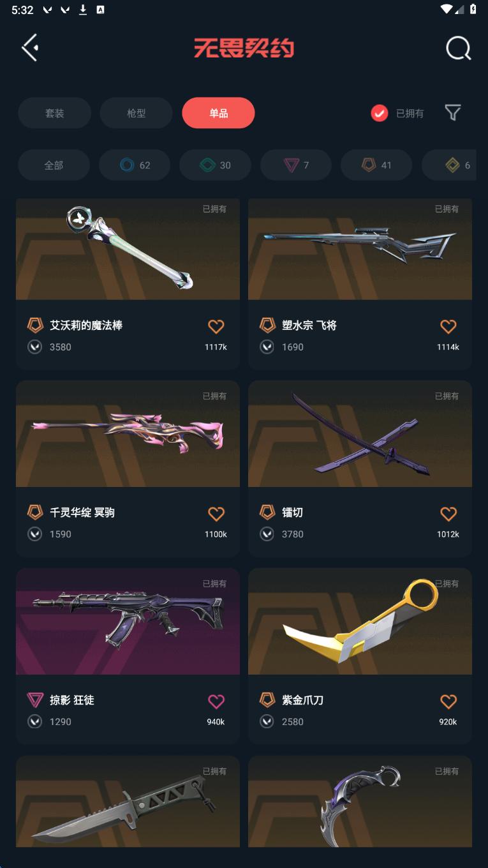The width and height of the screenshot is (488, 868).
Task: Toggle heart on 掠影 狂徒
Action: (x=216, y=701)
